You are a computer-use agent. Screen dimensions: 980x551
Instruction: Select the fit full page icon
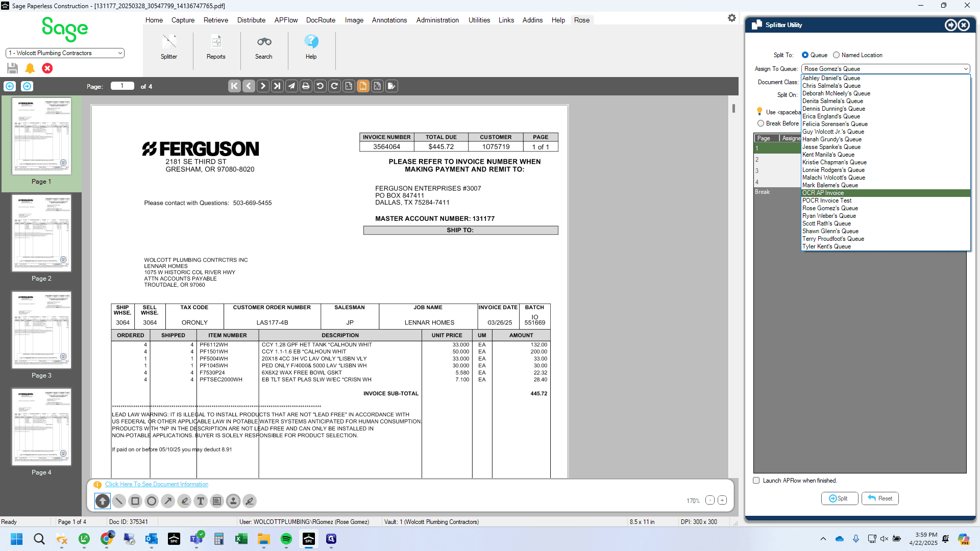coord(377,86)
